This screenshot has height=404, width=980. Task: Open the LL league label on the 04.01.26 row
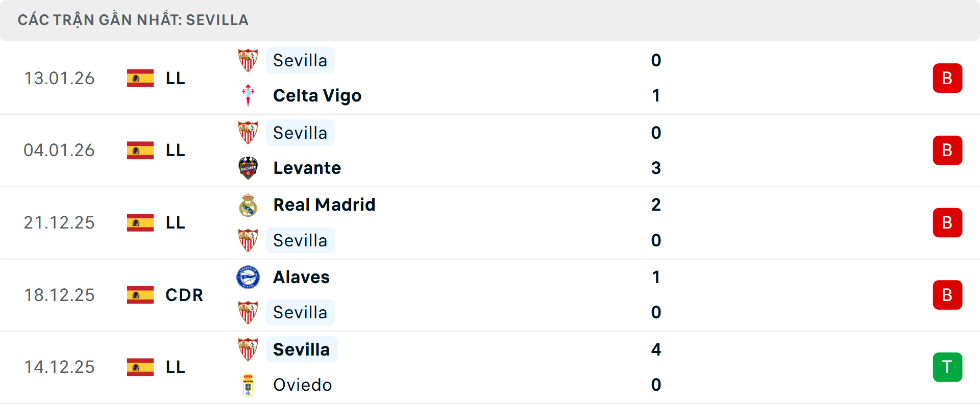(175, 150)
